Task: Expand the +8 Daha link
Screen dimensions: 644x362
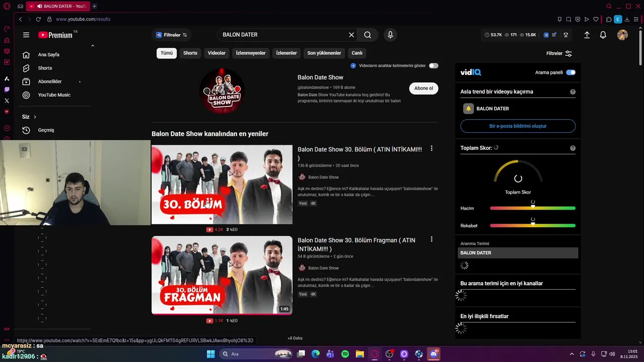Action: pos(295,338)
